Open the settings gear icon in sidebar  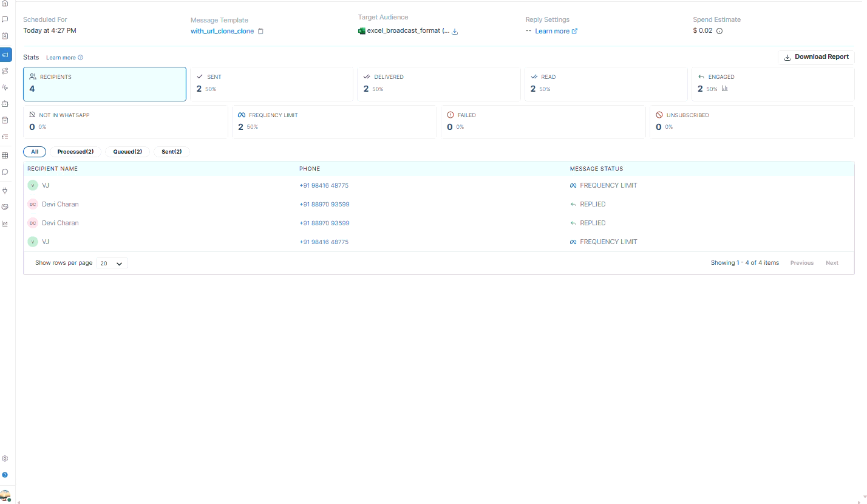[x=5, y=458]
